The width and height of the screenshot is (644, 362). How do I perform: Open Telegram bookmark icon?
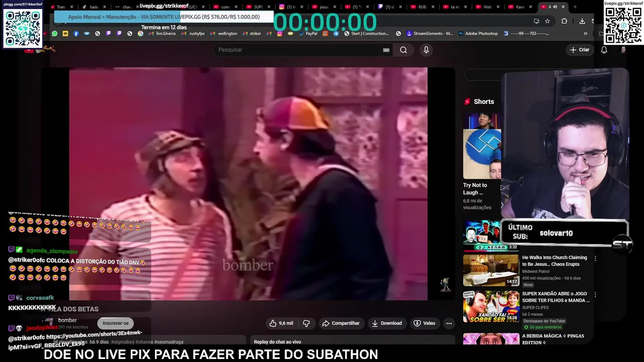[336, 34]
